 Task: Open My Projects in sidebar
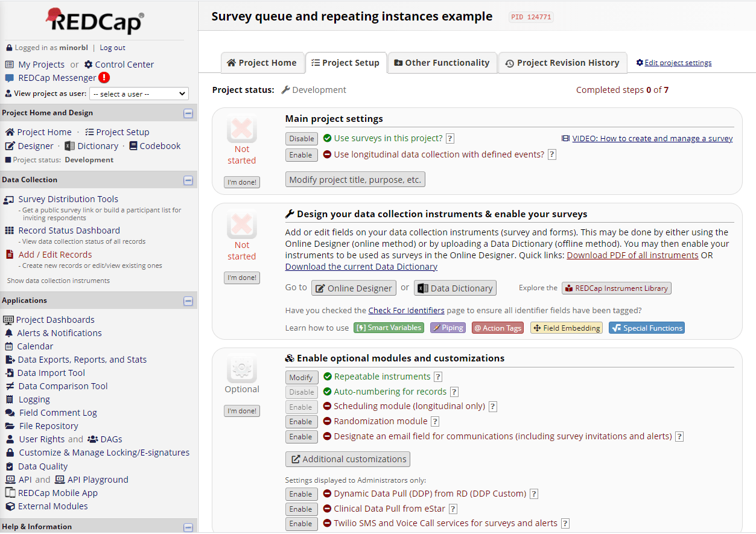tap(41, 65)
